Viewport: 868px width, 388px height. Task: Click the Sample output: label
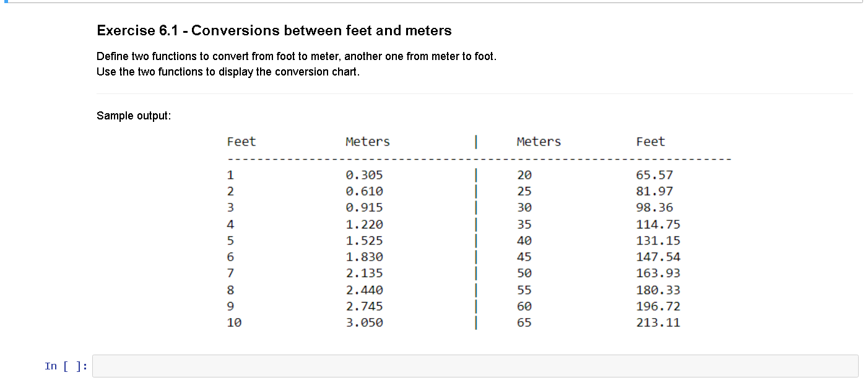(134, 116)
